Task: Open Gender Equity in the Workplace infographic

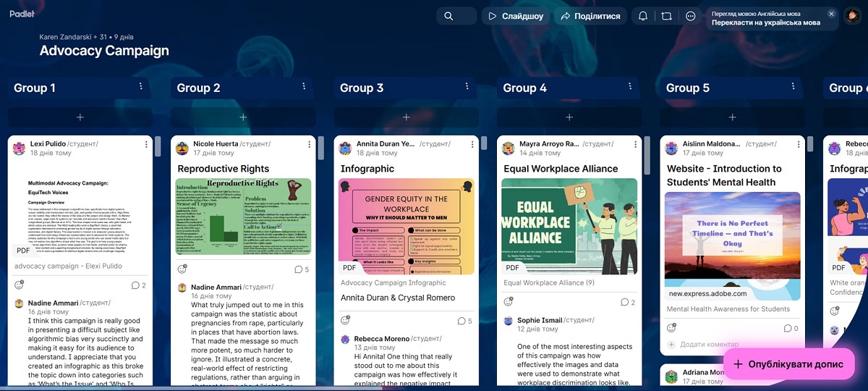Action: 407,226
